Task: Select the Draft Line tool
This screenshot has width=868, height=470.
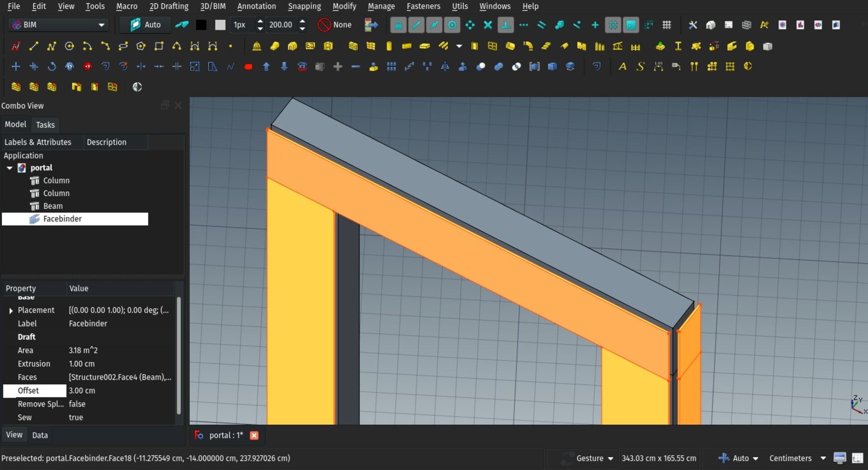Action: 33,47
